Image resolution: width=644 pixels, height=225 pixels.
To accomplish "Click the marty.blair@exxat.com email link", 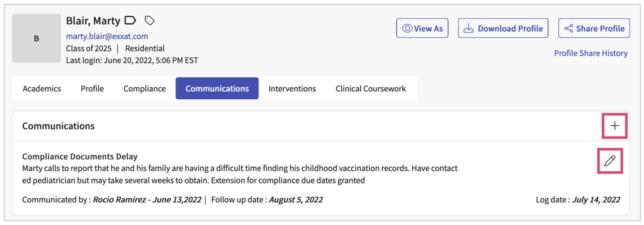I will [x=107, y=36].
